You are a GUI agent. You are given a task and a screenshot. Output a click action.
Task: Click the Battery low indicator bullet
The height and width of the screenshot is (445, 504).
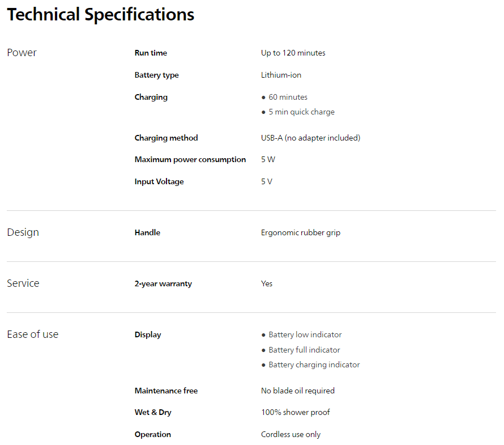tap(305, 335)
